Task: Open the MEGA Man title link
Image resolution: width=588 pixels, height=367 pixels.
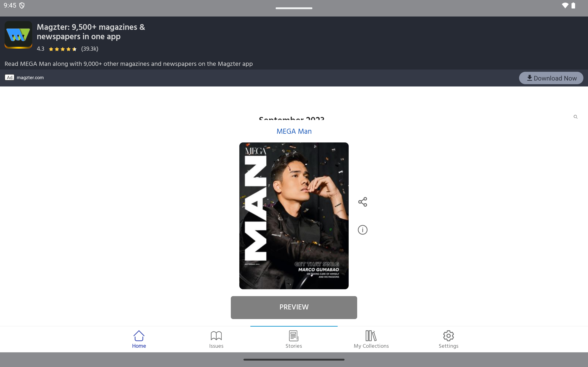Action: coord(294,131)
